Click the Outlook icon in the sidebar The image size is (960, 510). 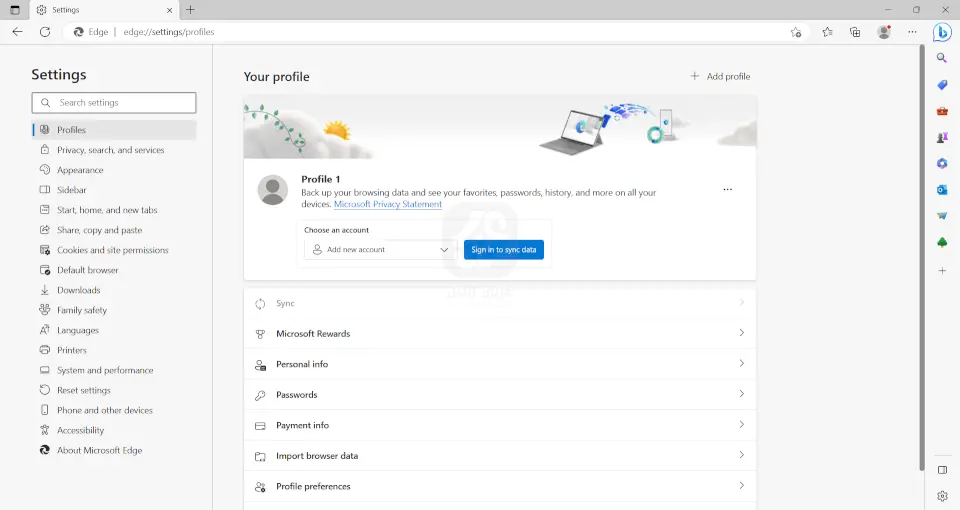pos(942,190)
